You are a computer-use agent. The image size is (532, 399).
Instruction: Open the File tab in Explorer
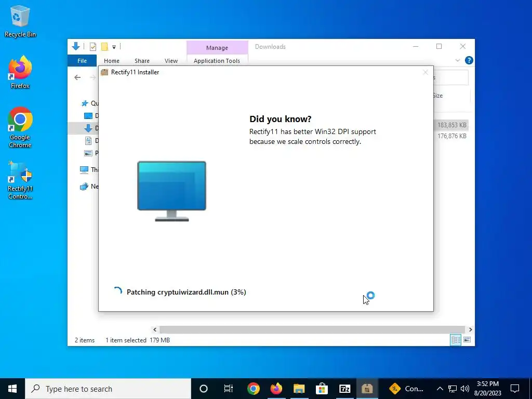(x=82, y=61)
